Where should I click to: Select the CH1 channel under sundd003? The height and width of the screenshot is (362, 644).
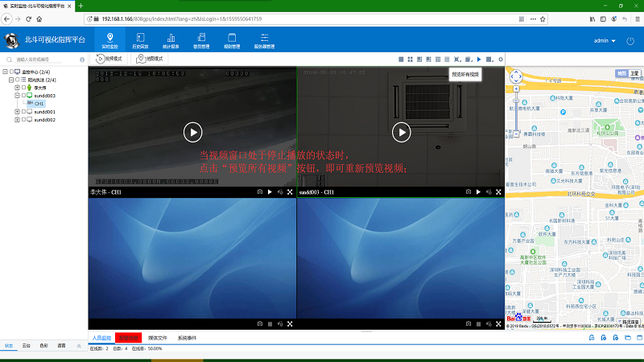[36, 104]
